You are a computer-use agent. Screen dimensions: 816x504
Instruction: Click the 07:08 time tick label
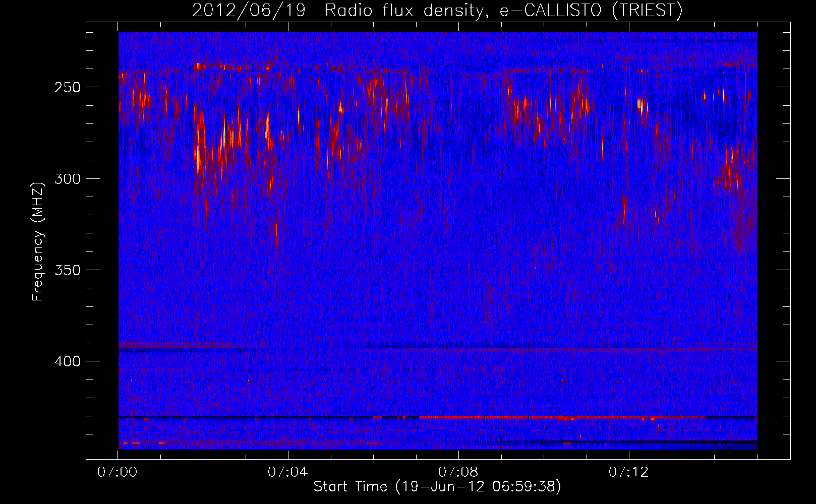(458, 472)
